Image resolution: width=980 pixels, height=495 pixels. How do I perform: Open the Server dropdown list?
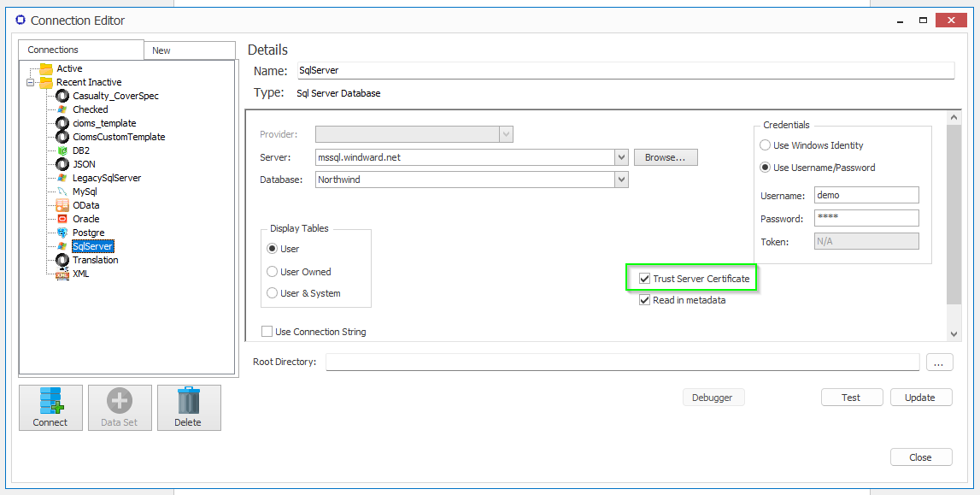click(x=621, y=157)
